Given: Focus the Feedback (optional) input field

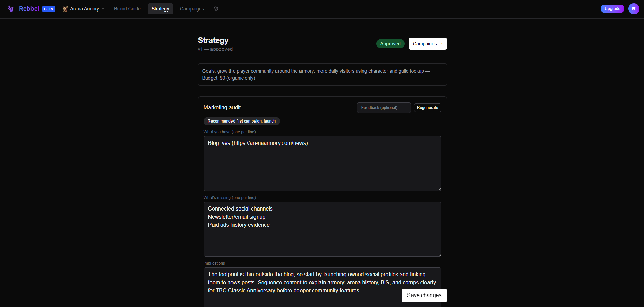Looking at the screenshot, I should coord(384,108).
